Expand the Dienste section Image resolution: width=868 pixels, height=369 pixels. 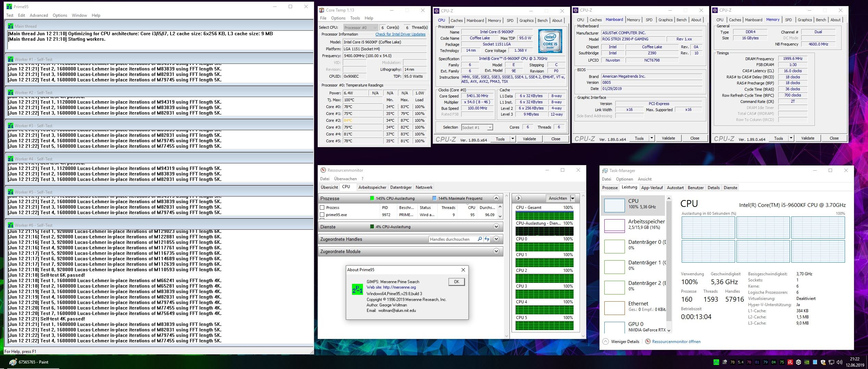click(x=496, y=226)
